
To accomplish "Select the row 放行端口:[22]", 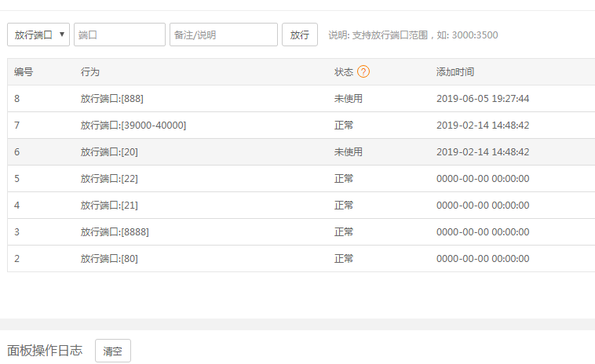I will 301,178.
